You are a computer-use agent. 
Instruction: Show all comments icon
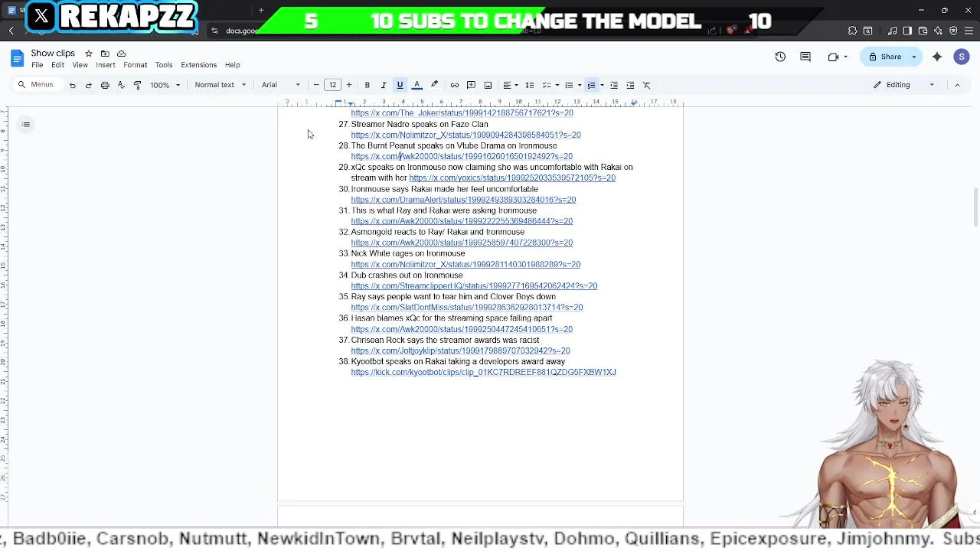tap(805, 57)
